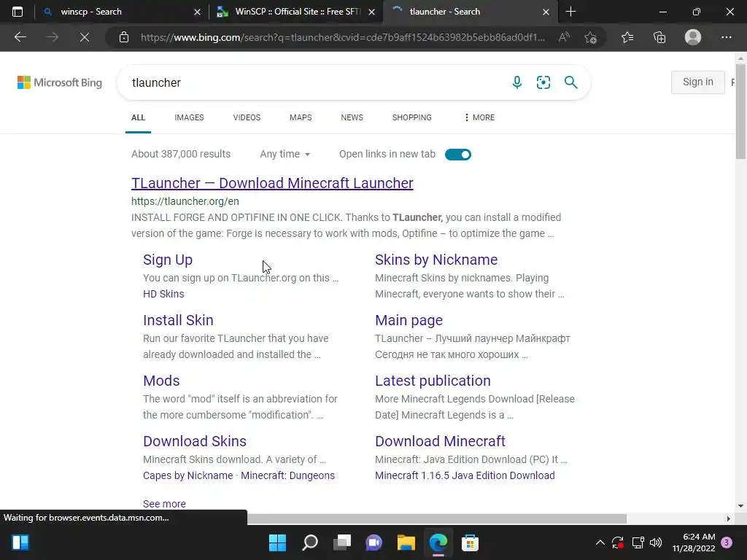This screenshot has width=747, height=560.
Task: Open Download Minecraft link
Action: [x=440, y=441]
